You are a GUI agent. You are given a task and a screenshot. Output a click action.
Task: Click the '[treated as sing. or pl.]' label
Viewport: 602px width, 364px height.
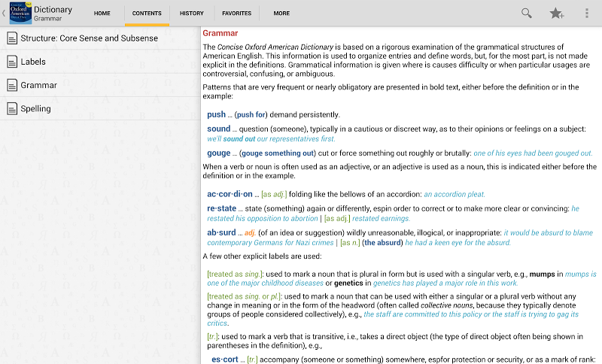[x=244, y=296]
